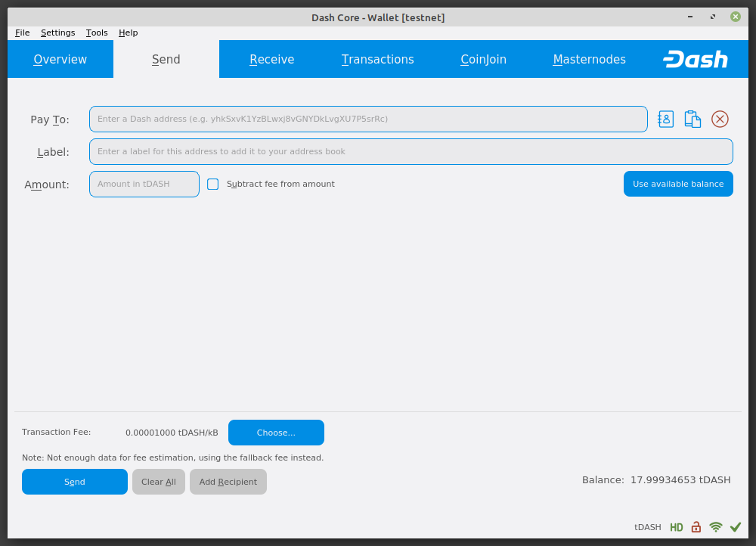
Task: Click the fee estimation fallback note
Action: click(x=172, y=458)
